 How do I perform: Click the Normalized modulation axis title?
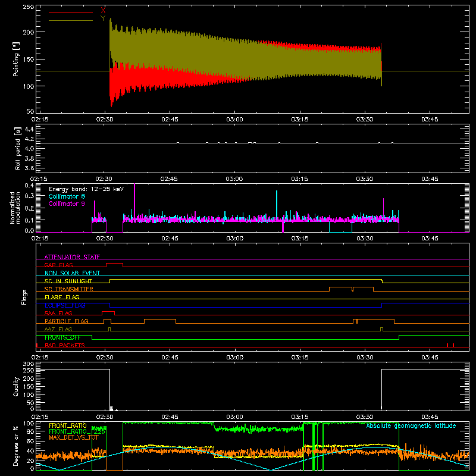pyautogui.click(x=15, y=208)
